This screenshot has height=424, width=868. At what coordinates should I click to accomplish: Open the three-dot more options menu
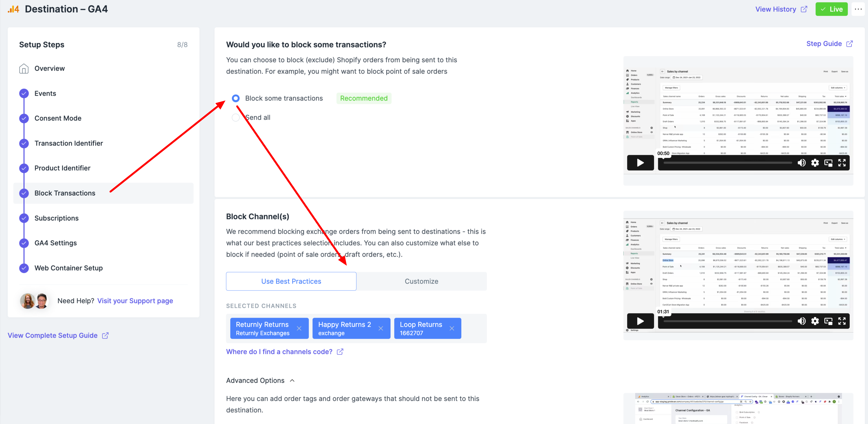click(x=858, y=9)
